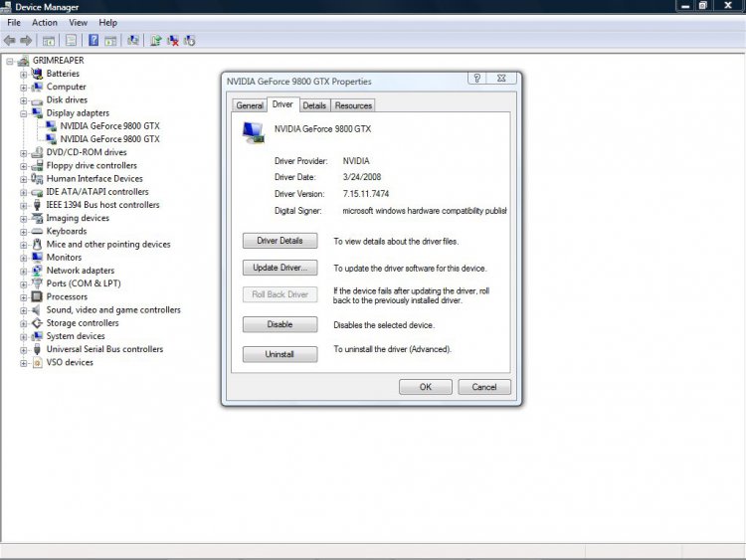Open the Action menu

(44, 22)
